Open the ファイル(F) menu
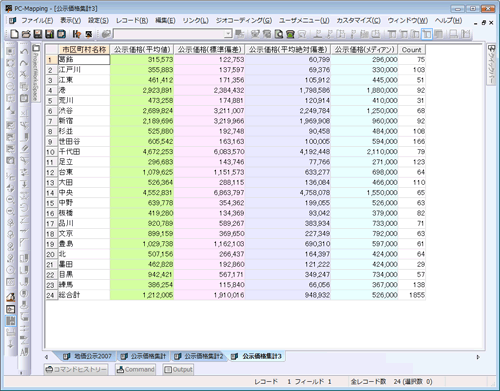500x391 pixels. coord(37,21)
